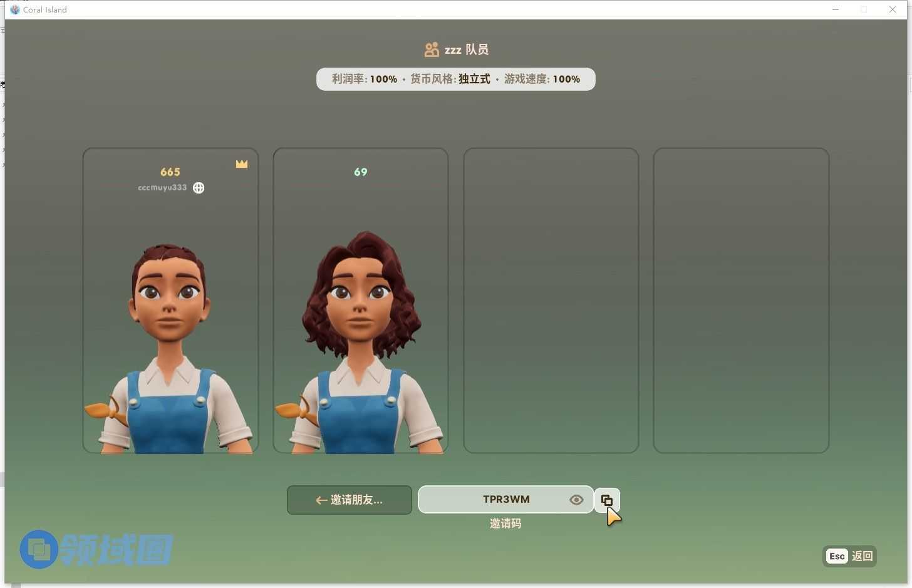This screenshot has height=588, width=912.
Task: Click left arrow on 邀请朋友 button
Action: (321, 500)
